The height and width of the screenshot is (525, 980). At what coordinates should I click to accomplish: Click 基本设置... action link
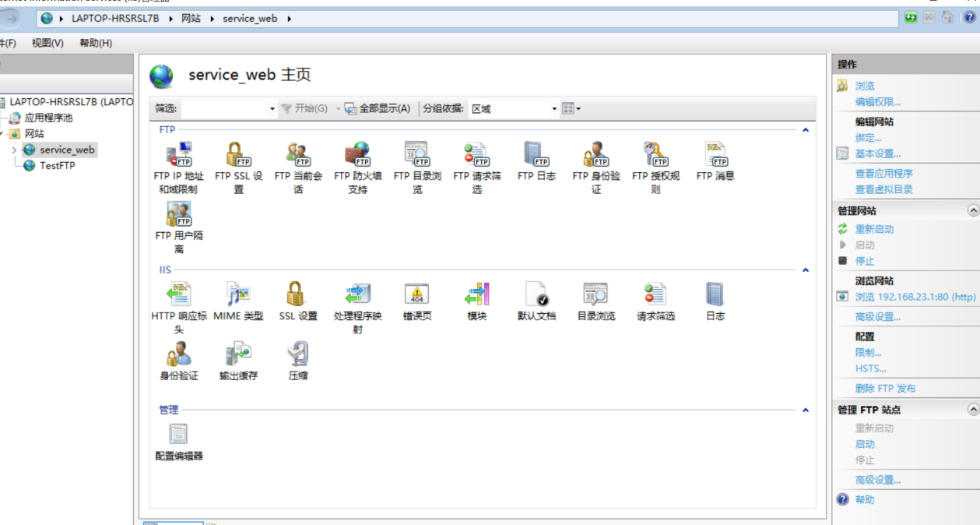(x=878, y=153)
